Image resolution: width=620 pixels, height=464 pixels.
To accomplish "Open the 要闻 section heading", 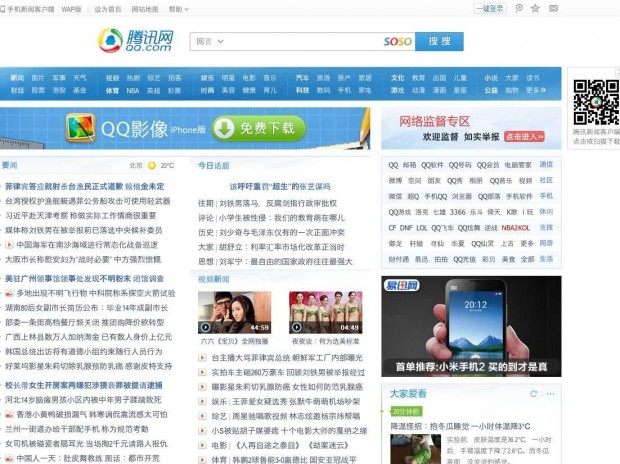I will click(x=9, y=165).
